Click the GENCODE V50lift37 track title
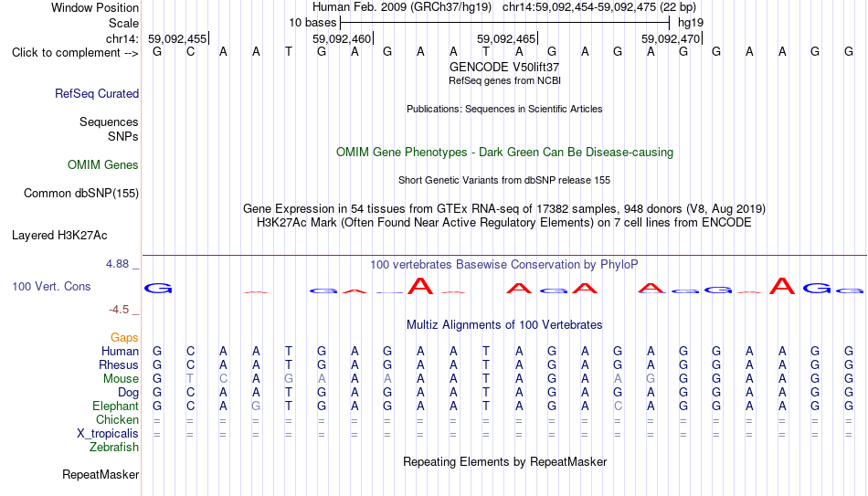The width and height of the screenshot is (868, 496). 504,67
